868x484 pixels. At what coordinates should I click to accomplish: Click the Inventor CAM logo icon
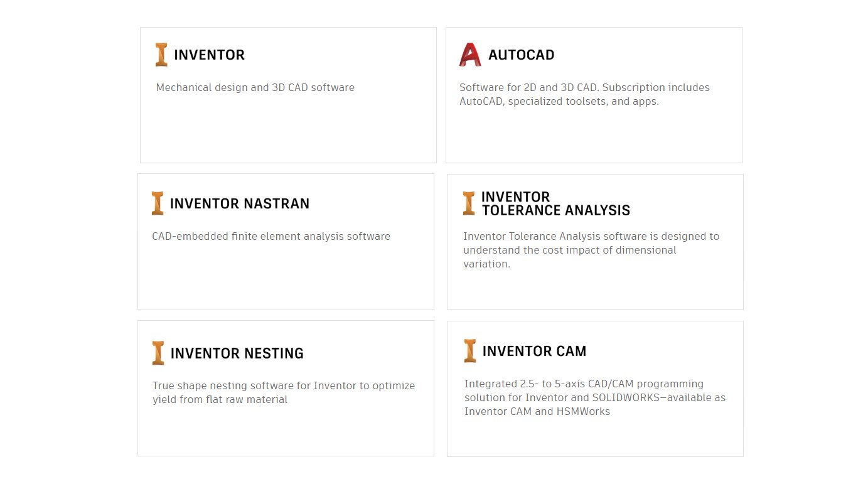[470, 351]
